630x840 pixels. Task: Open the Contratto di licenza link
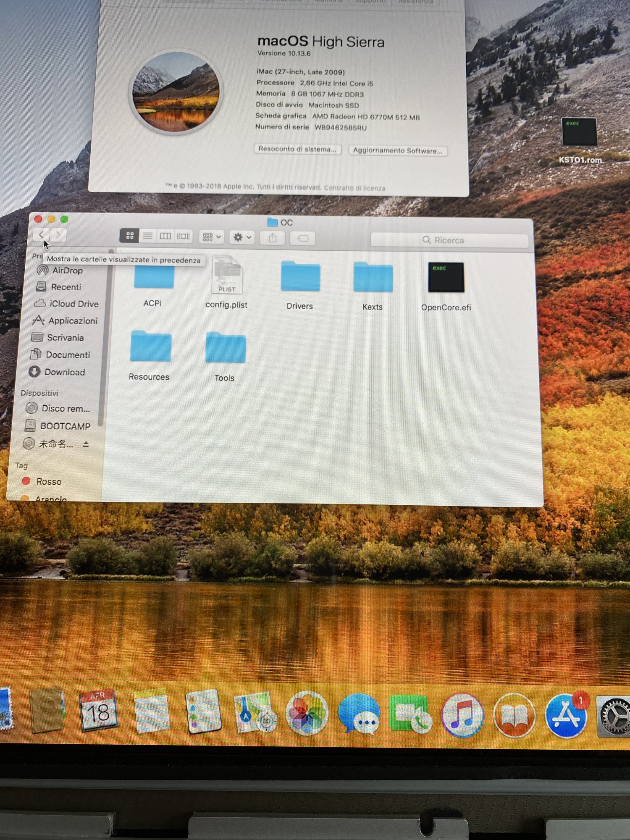[x=354, y=188]
